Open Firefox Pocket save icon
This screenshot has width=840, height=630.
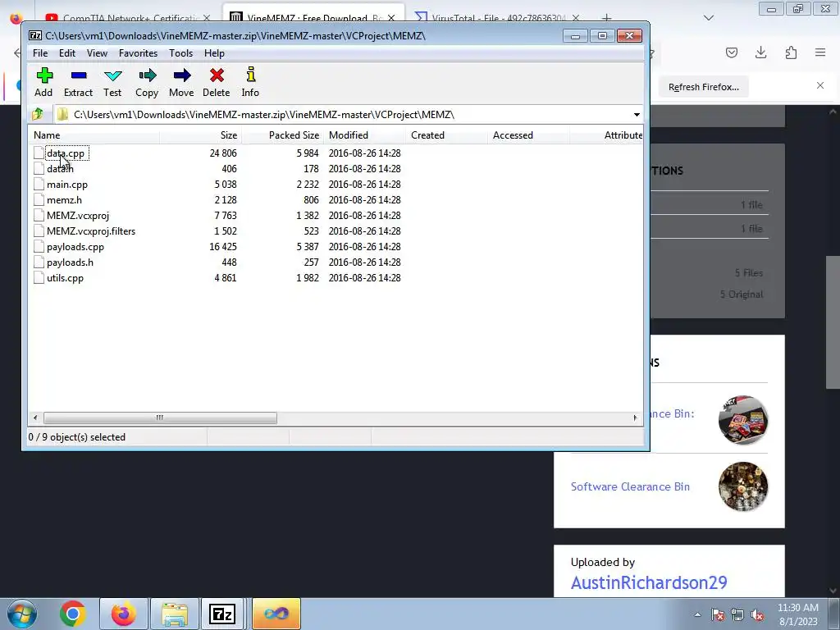pos(731,52)
